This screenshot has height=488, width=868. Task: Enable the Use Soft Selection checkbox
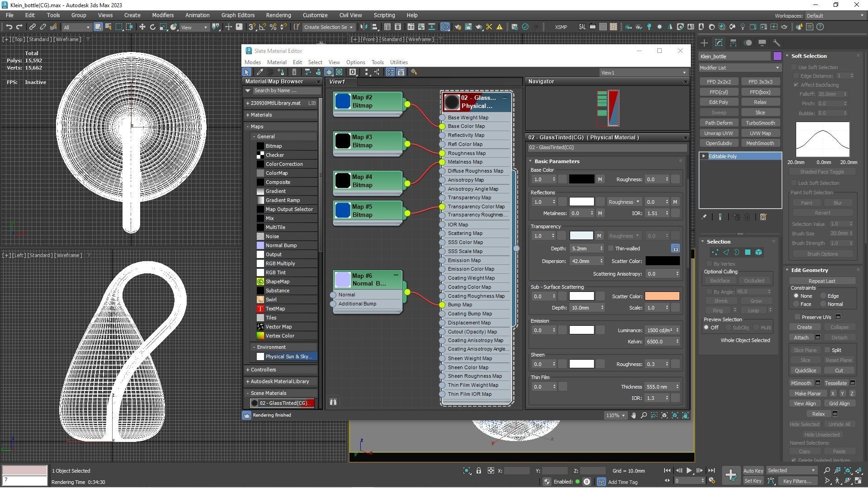[x=794, y=67]
